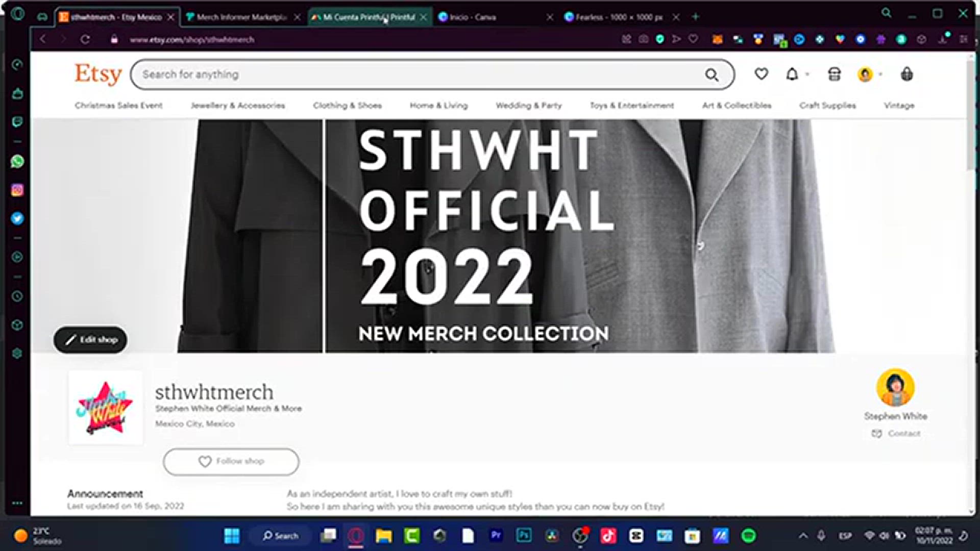Go back in the browser
This screenshot has height=551, width=980.
click(43, 39)
